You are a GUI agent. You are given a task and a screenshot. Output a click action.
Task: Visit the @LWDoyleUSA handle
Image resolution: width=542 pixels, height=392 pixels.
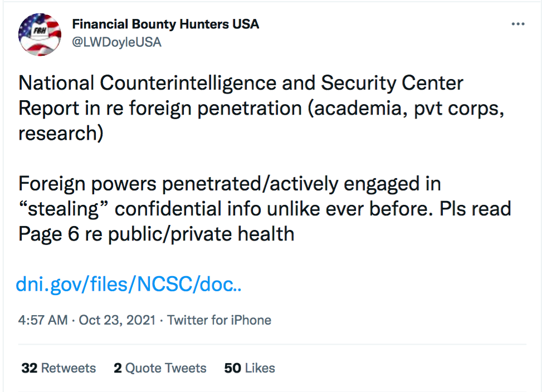pos(116,42)
